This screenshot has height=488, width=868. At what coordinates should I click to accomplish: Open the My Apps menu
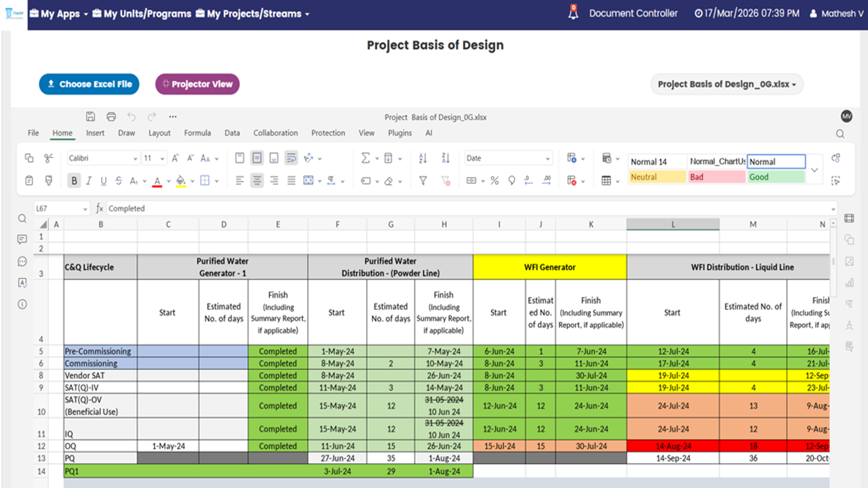point(59,14)
